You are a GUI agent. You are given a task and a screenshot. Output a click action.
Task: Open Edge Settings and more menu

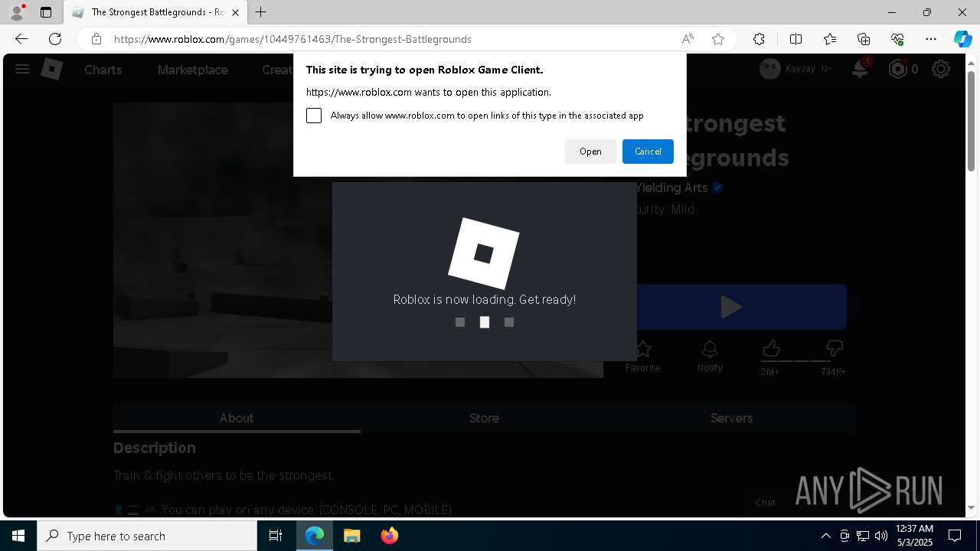point(931,39)
